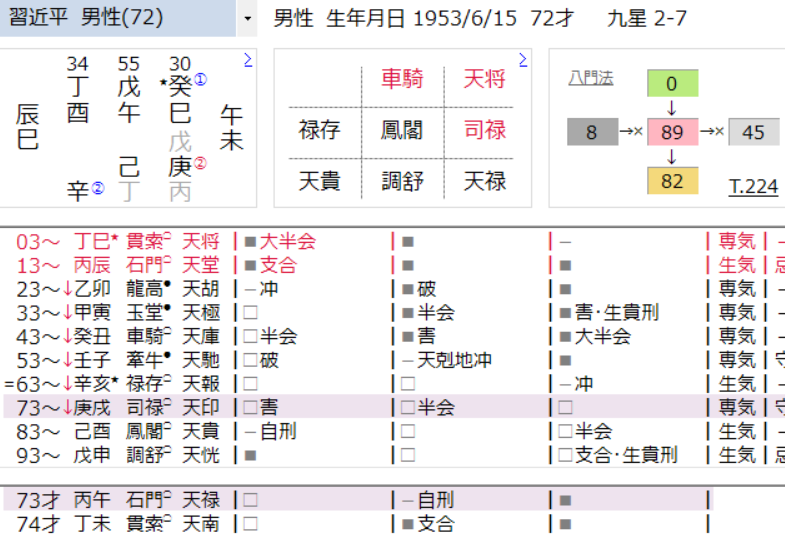
Task: Click 支合·生貴刑 in the 93~ row
Action: 626,455
